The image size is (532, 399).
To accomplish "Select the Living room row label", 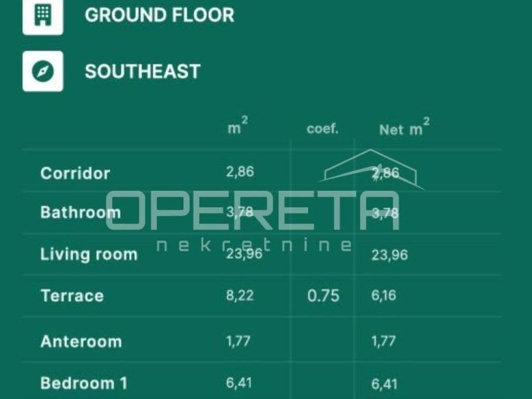I will 89,255.
